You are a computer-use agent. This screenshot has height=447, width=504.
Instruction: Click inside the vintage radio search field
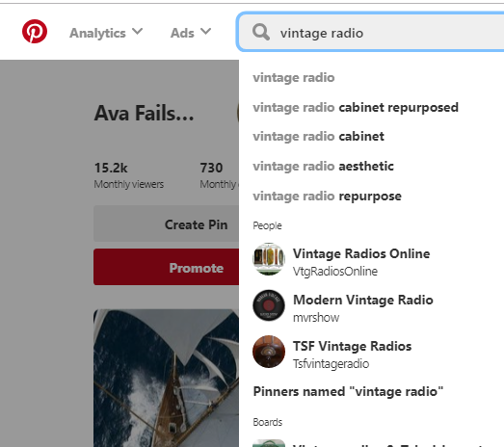click(370, 32)
